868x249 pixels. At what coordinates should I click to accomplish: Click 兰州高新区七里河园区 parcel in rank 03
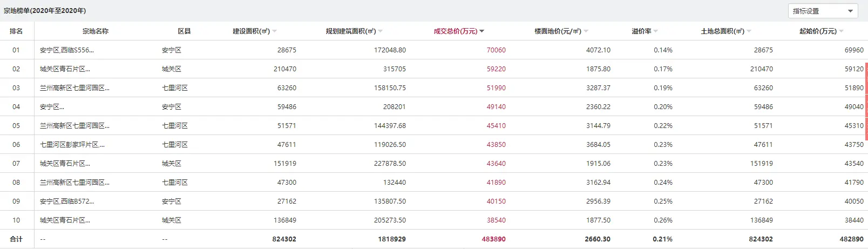[74, 88]
